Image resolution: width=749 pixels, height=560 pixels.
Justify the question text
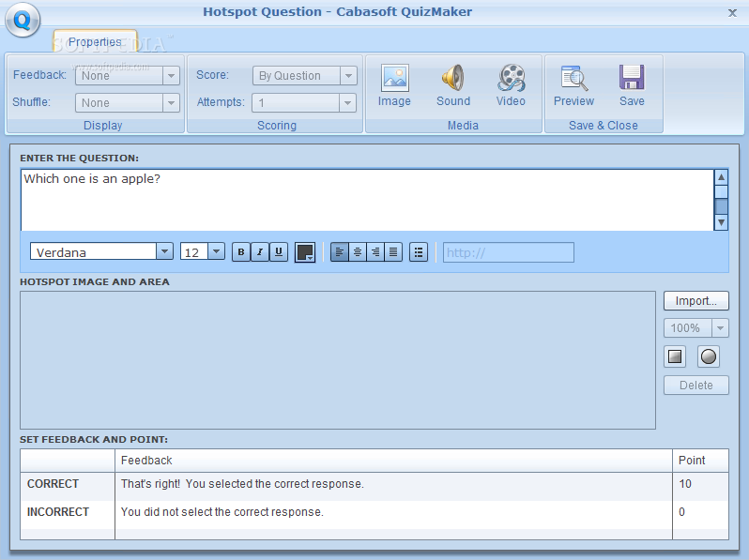393,252
